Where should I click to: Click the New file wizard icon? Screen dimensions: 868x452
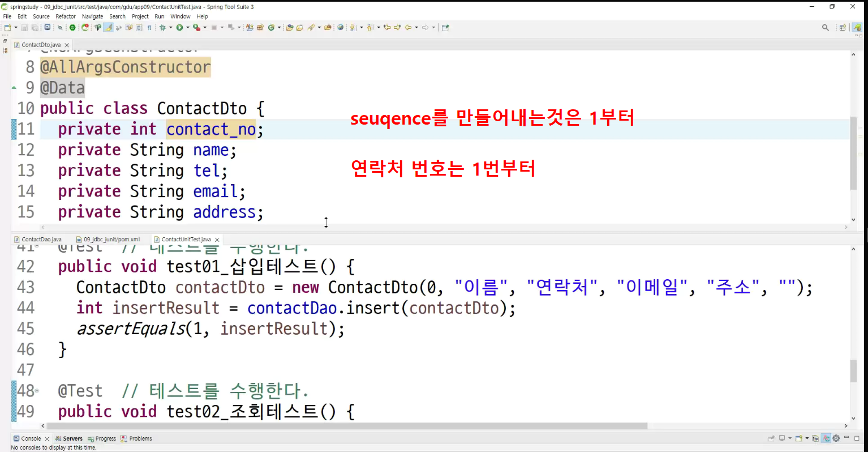pyautogui.click(x=7, y=27)
